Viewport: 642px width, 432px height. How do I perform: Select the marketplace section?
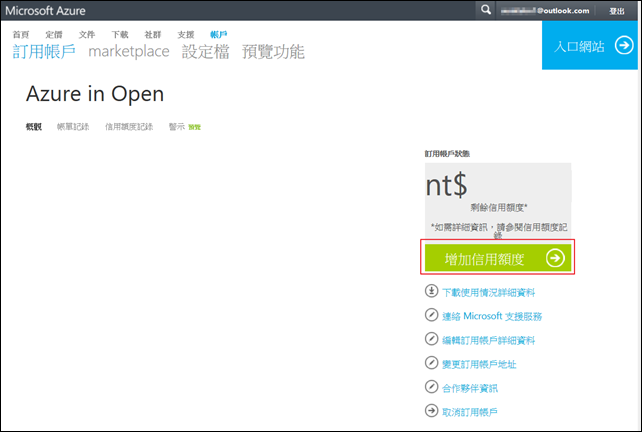coord(128,51)
